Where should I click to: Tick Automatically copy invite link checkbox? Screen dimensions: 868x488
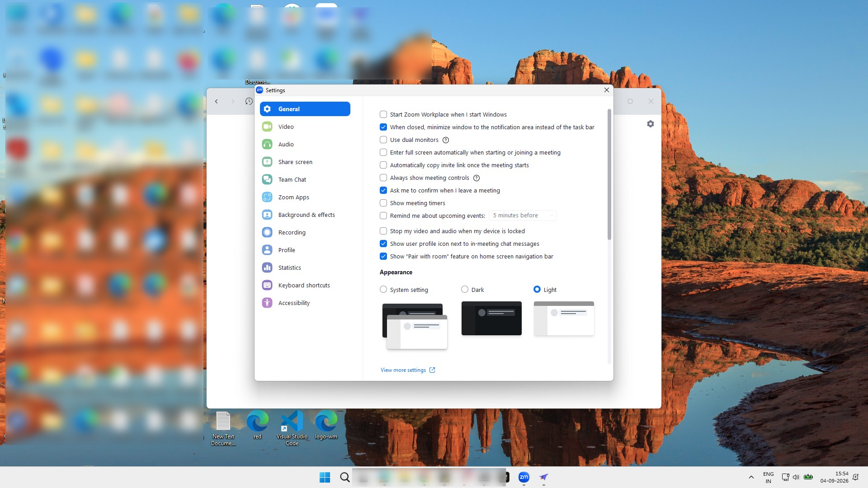[383, 165]
